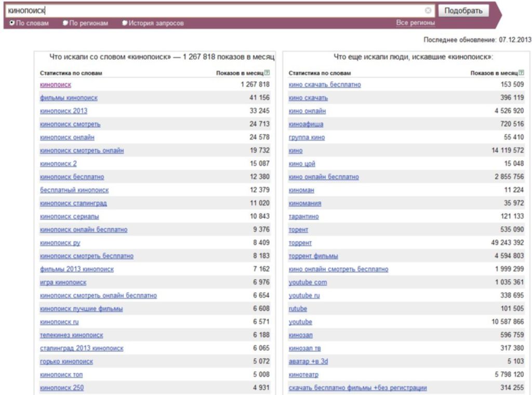Open the 'кинопоиск лучшие фильмы' link
Image resolution: width=532 pixels, height=395 pixels.
[x=82, y=309]
